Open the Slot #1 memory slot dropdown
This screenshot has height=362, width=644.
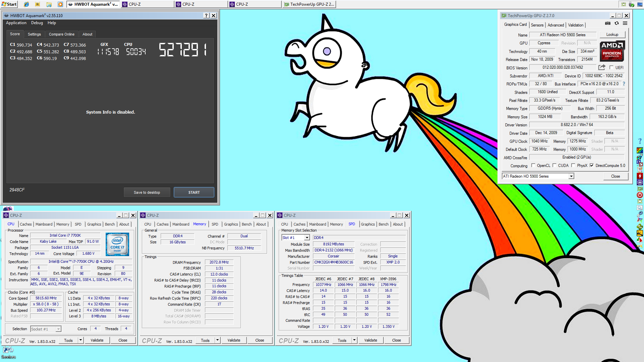tap(307, 238)
